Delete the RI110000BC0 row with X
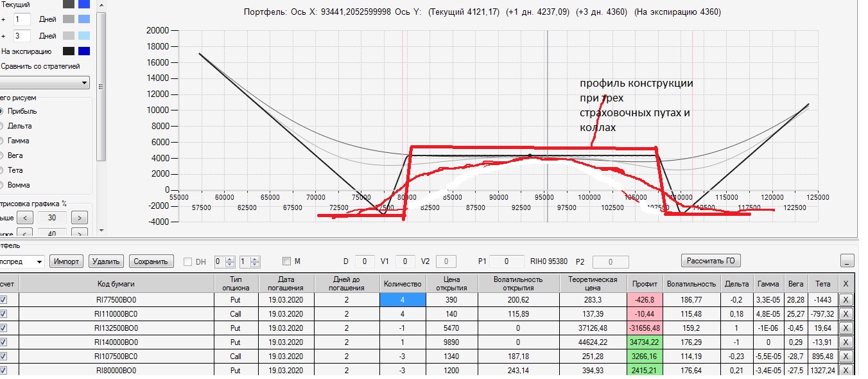The height and width of the screenshot is (379, 868). (x=846, y=314)
